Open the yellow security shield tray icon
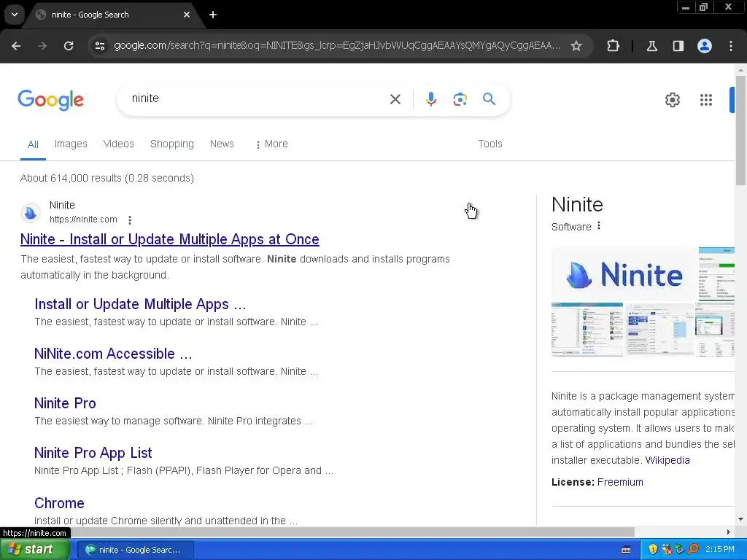Viewport: 747px width, 560px height. (653, 549)
